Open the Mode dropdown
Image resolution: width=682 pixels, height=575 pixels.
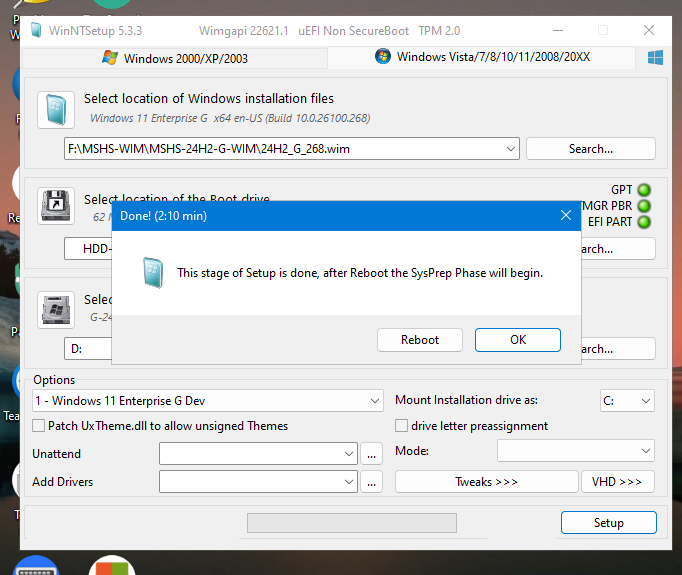(576, 451)
